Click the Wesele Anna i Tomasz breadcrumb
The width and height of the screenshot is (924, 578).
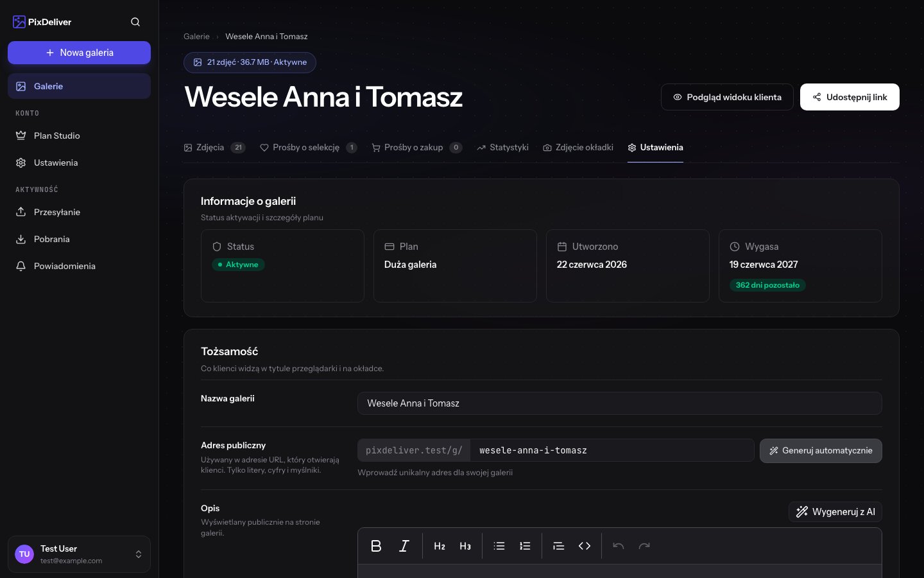(266, 37)
